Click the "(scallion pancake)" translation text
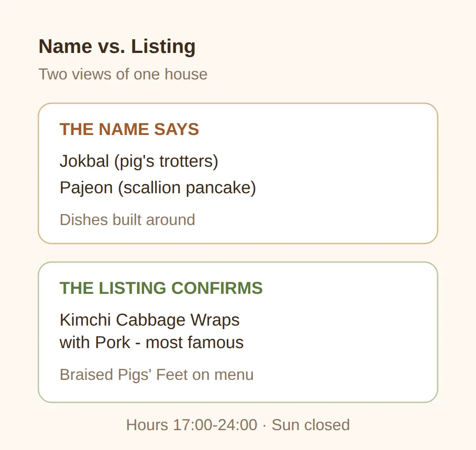Viewport: 476px width, 450px height. click(x=187, y=188)
